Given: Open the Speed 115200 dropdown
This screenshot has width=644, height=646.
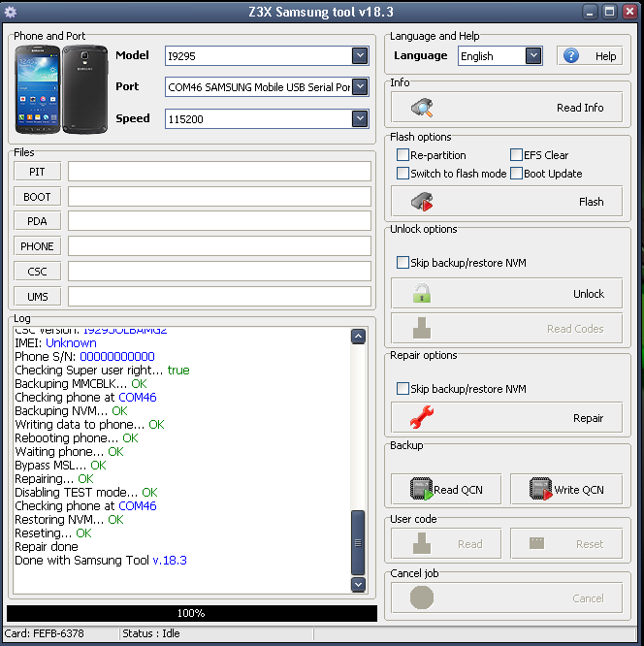Looking at the screenshot, I should [360, 118].
